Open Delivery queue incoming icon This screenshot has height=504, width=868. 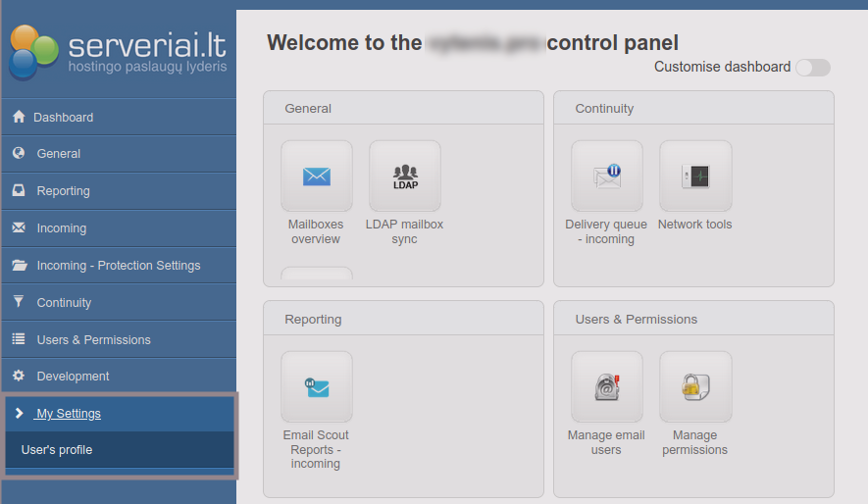click(x=606, y=176)
